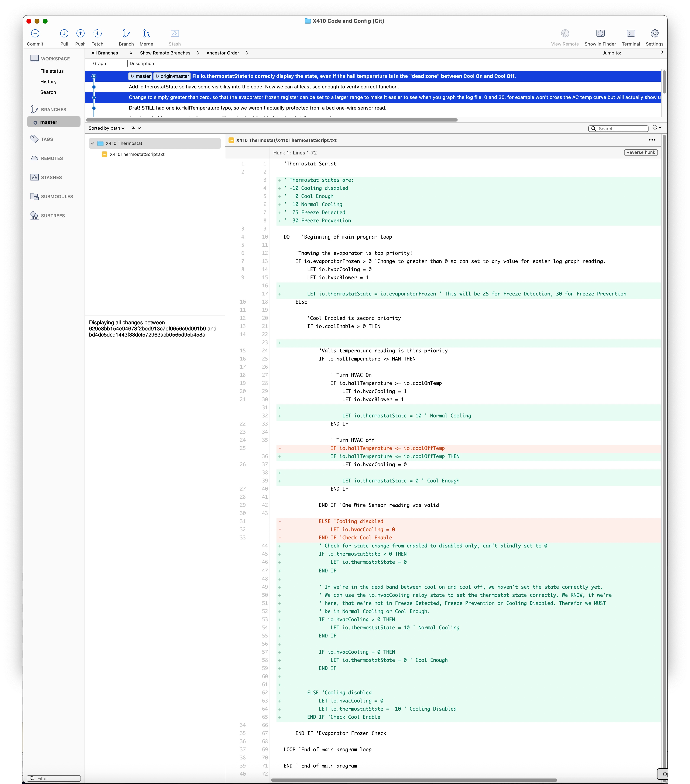Viewport: 690px width, 784px height.
Task: Select History in Workspace
Action: coord(48,82)
